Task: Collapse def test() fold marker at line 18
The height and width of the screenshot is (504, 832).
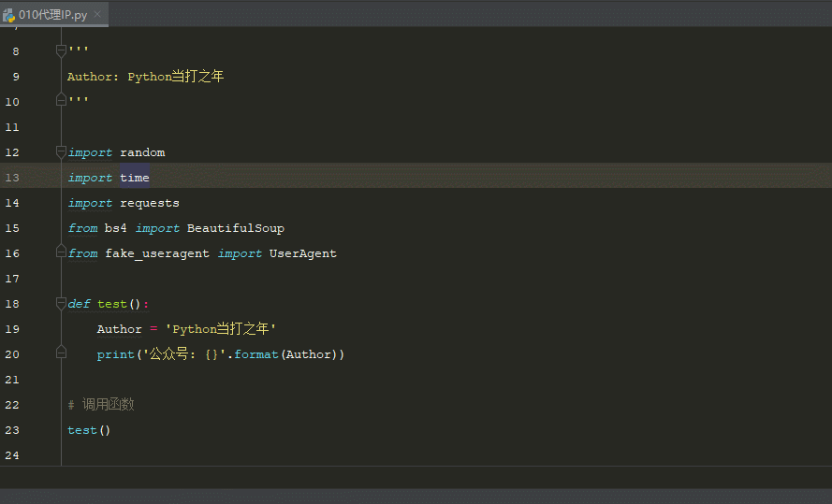Action: point(61,303)
